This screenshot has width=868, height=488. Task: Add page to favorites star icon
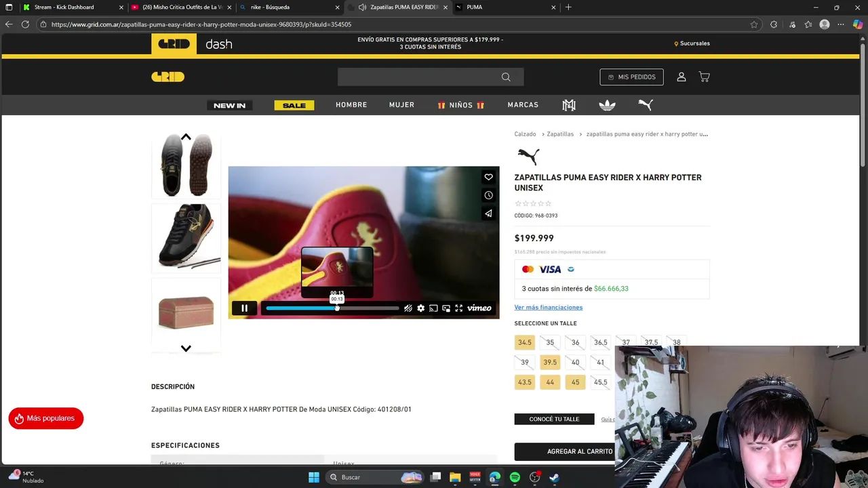(x=753, y=24)
